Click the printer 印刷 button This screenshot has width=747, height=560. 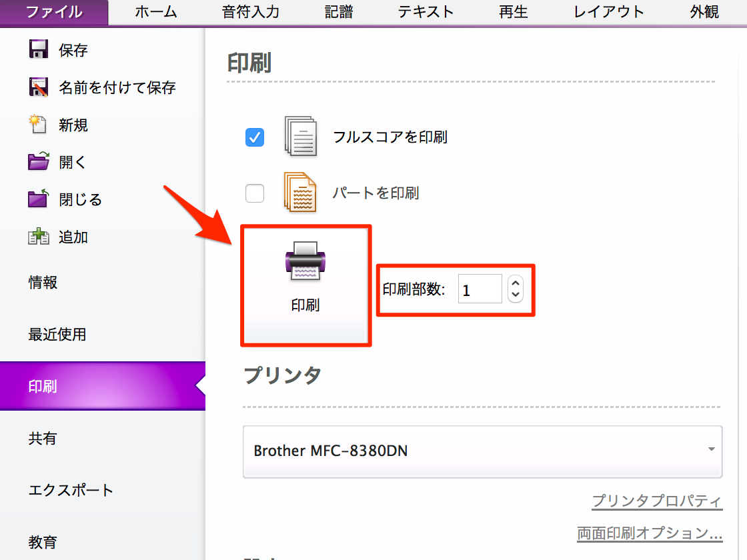[306, 285]
